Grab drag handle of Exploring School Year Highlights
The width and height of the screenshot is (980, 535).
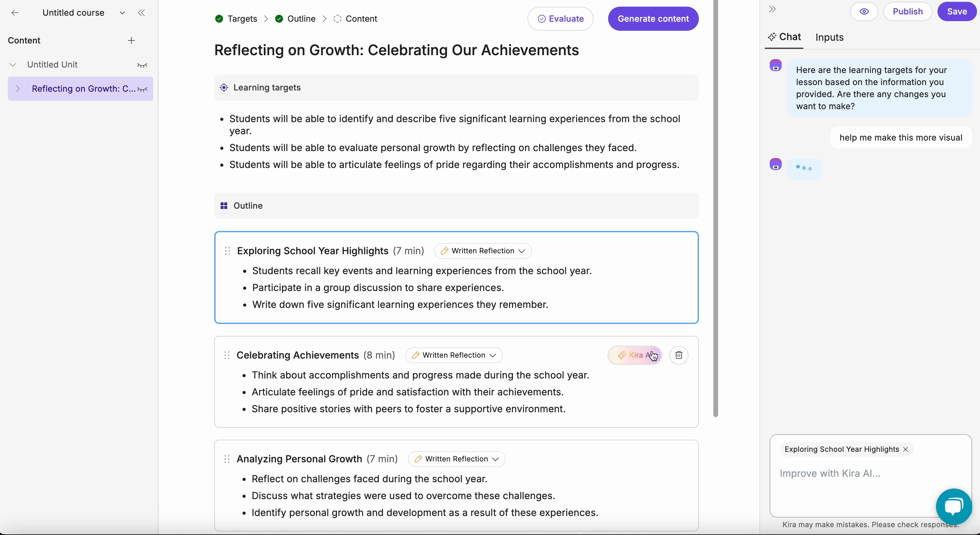click(228, 251)
